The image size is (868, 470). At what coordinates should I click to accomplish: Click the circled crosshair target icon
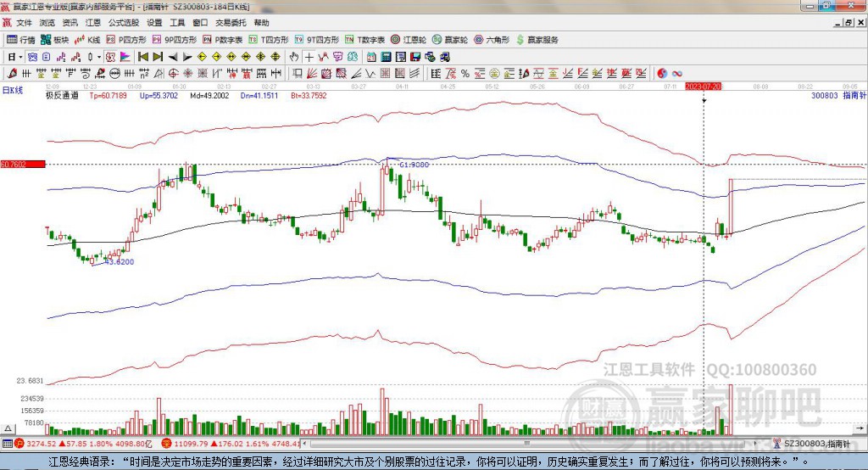[x=173, y=73]
